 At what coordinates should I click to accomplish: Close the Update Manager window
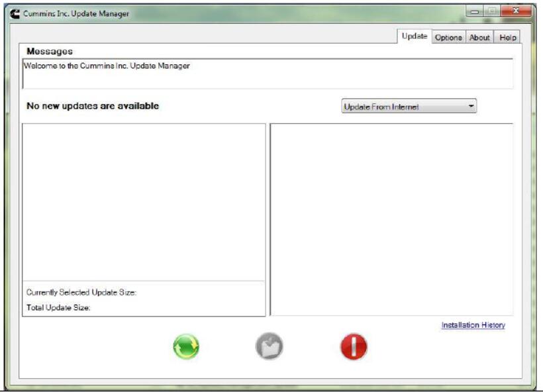coord(516,11)
